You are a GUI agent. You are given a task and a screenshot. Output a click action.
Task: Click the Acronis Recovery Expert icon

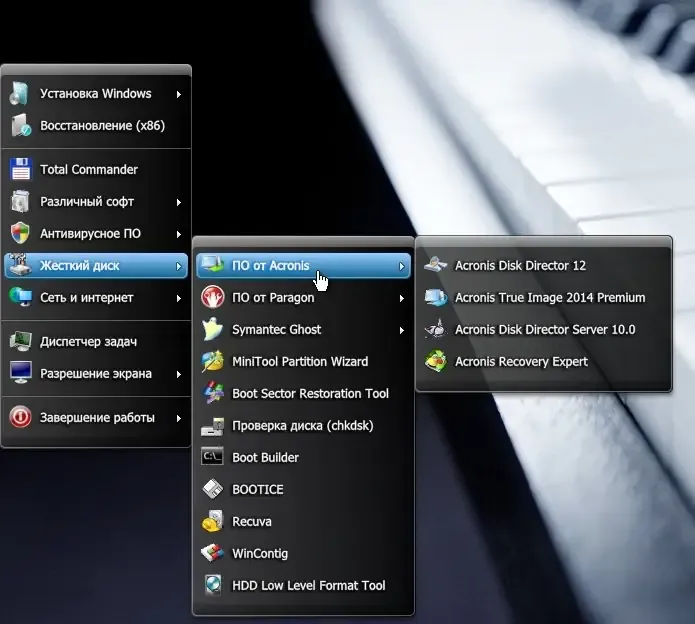436,361
